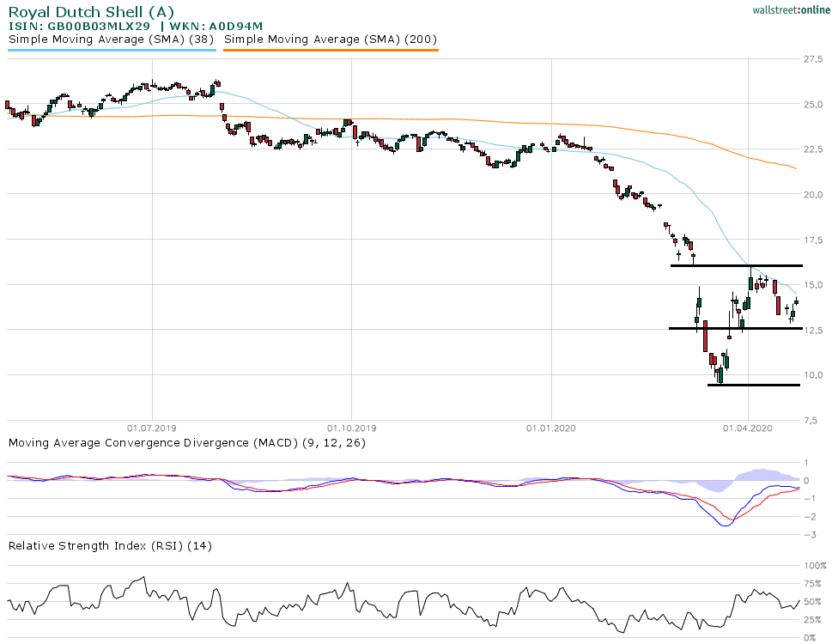Click the 01.04.2020 date label
This screenshot has height=644, width=838.
coord(748,426)
